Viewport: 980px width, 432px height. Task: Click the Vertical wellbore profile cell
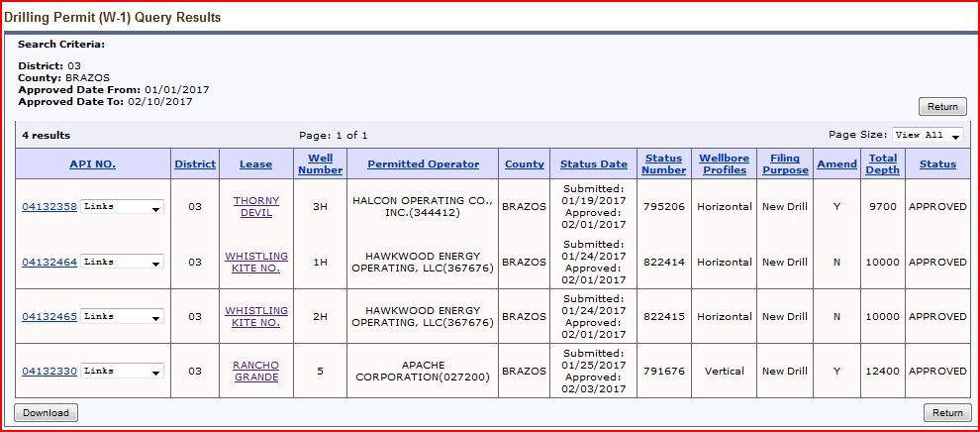[x=725, y=371]
